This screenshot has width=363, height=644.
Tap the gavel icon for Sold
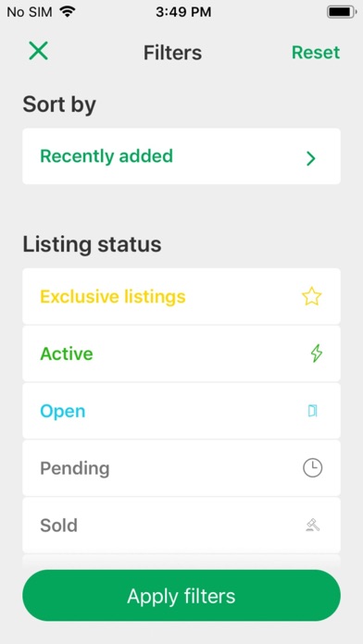point(313,525)
